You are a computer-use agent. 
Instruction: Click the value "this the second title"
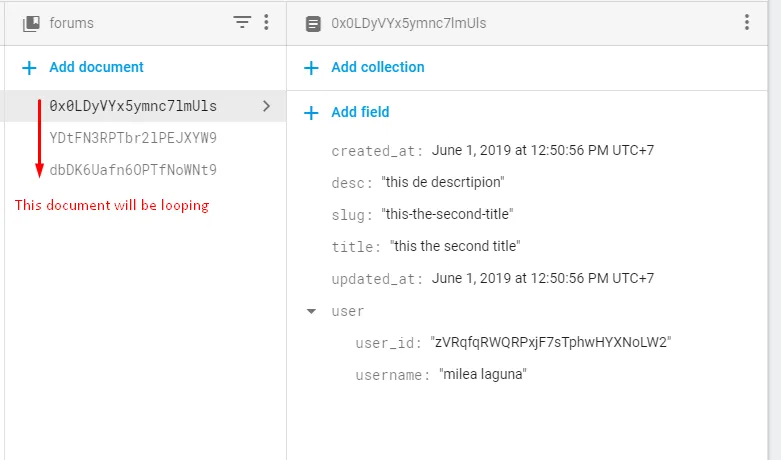coord(455,246)
